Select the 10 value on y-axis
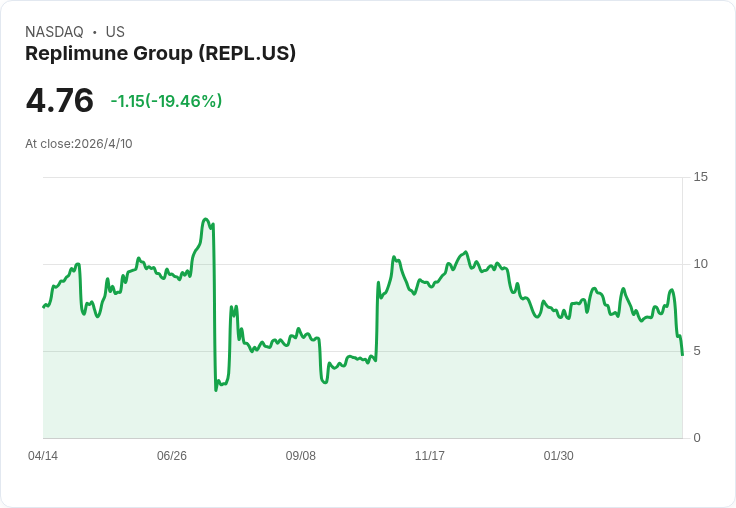This screenshot has width=736, height=508. pos(701,264)
